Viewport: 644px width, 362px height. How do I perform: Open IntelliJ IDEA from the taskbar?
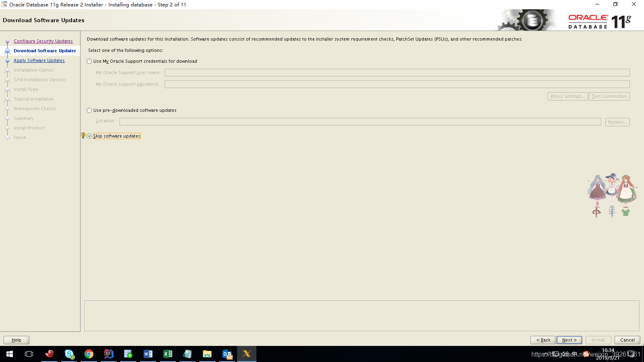(109, 354)
